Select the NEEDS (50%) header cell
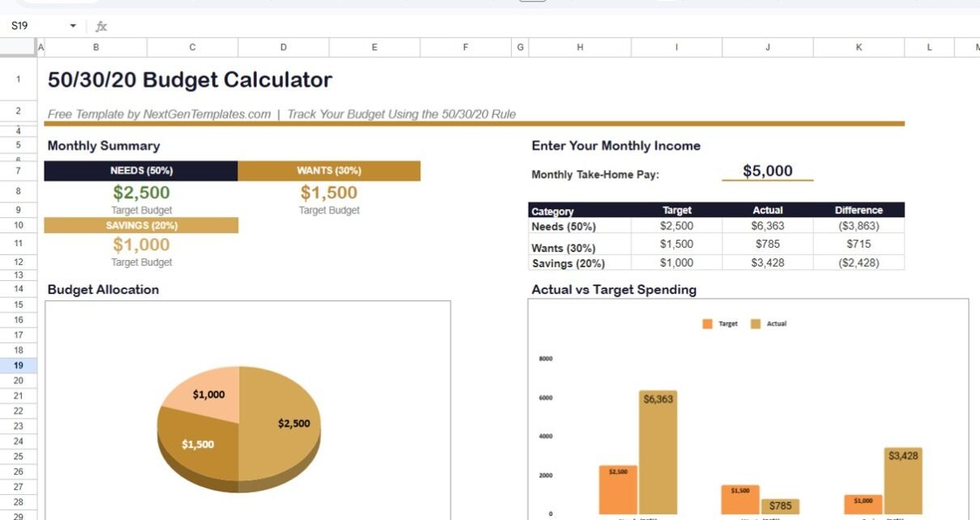 coord(141,171)
